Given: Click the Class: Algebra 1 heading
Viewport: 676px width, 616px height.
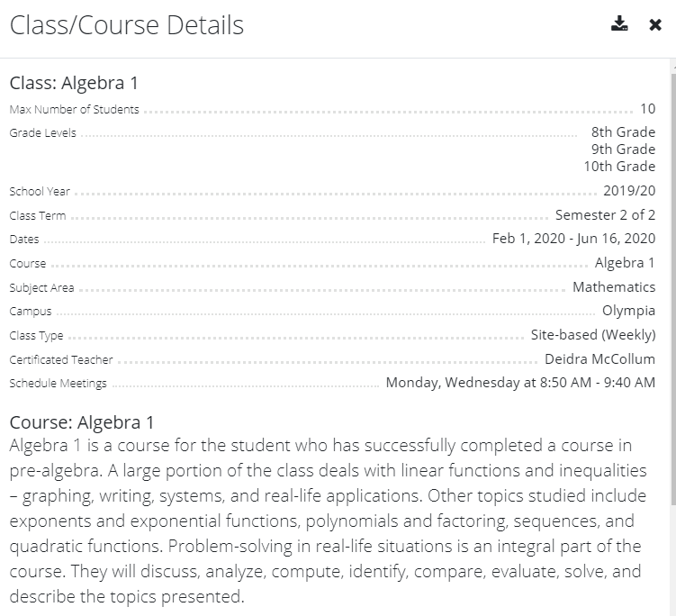Looking at the screenshot, I should 74,83.
